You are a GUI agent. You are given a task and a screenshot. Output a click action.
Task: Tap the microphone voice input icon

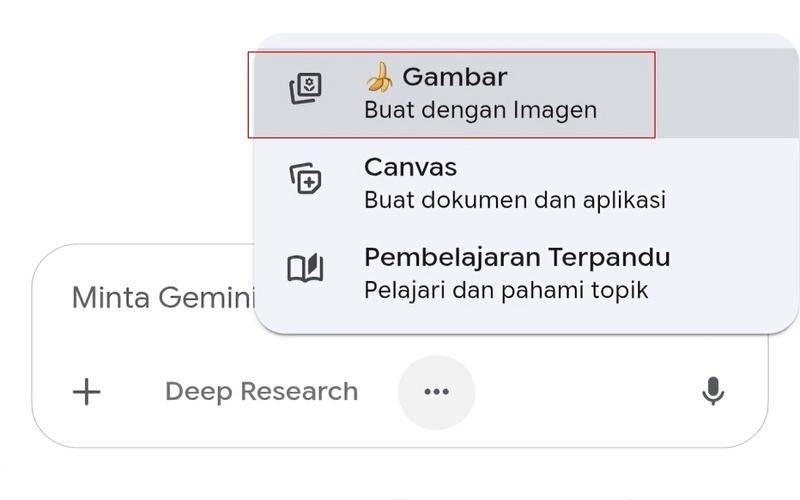(713, 391)
